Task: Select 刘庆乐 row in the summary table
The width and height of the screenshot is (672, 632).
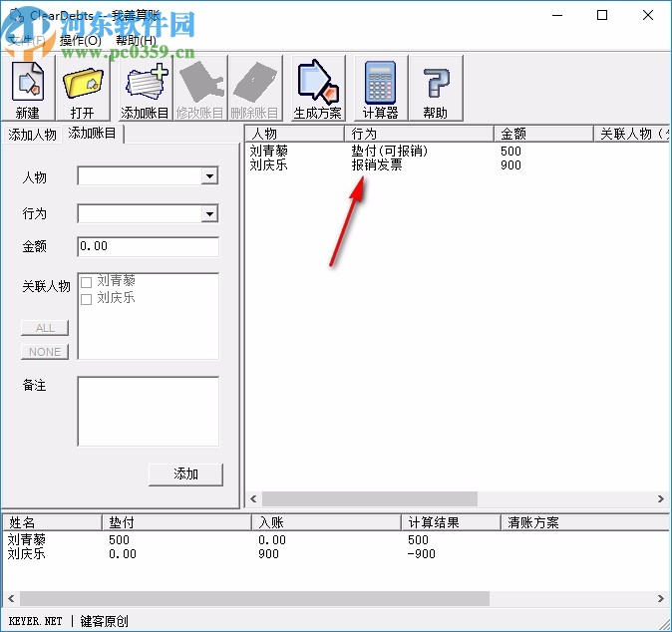Action: coord(336,553)
